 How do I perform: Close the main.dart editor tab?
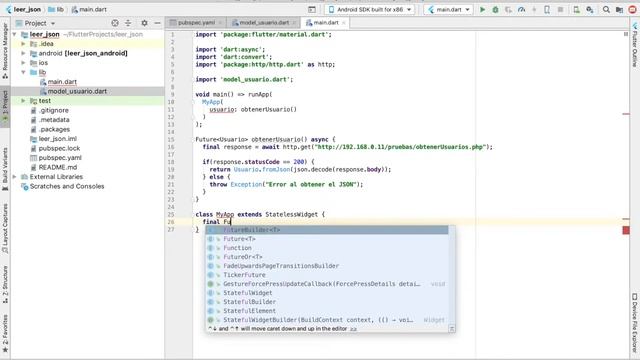(344, 23)
